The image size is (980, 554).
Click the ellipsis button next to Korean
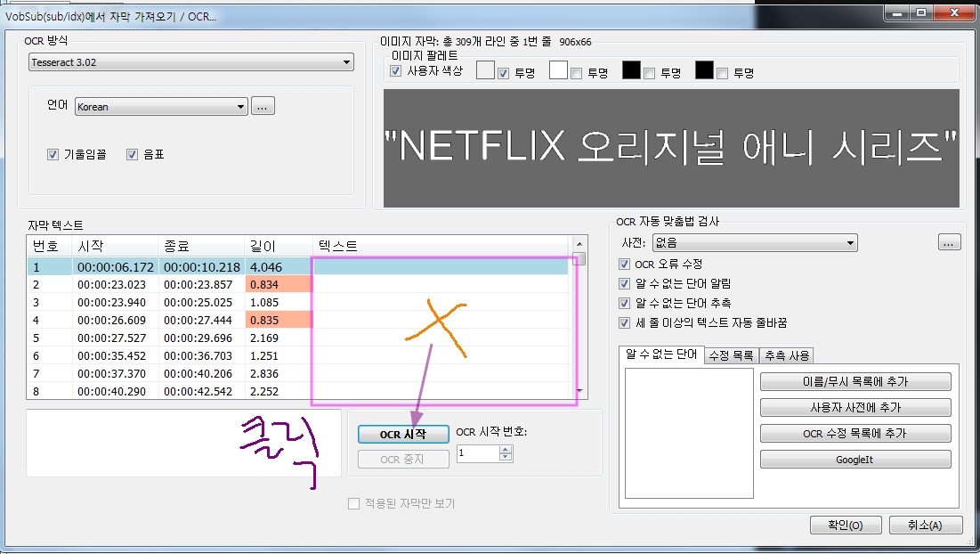tap(263, 106)
